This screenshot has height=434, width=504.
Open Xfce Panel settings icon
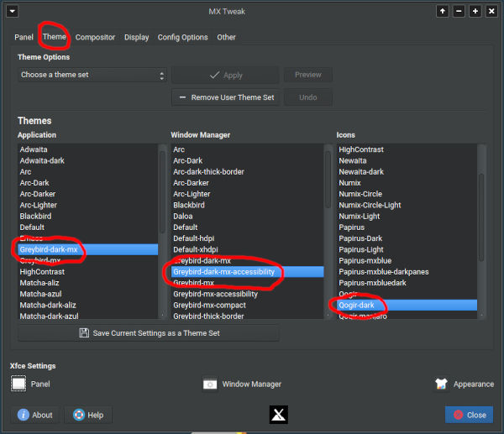(x=18, y=384)
